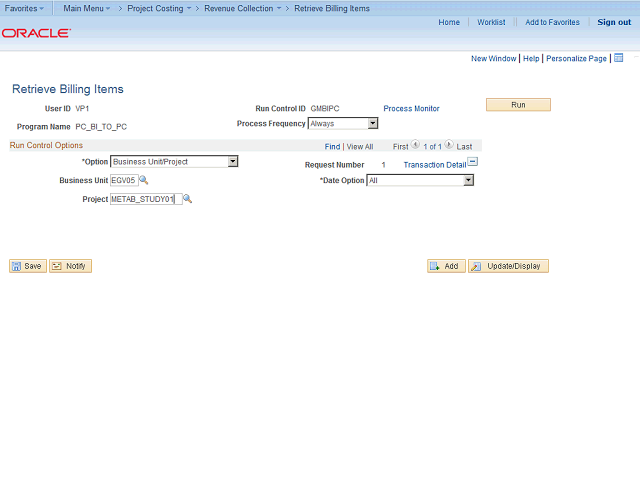Open the Date Option dropdown
Screen dimensions: 640x480
(x=420, y=180)
